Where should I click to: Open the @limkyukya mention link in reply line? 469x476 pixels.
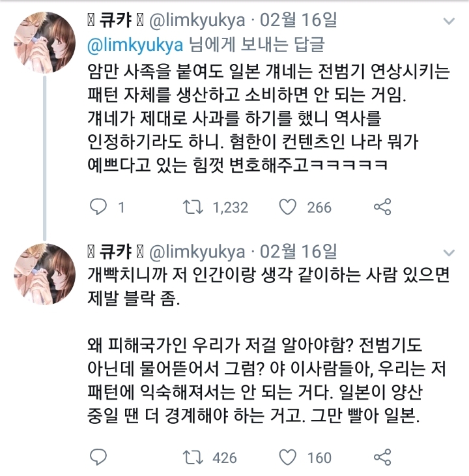tap(135, 46)
